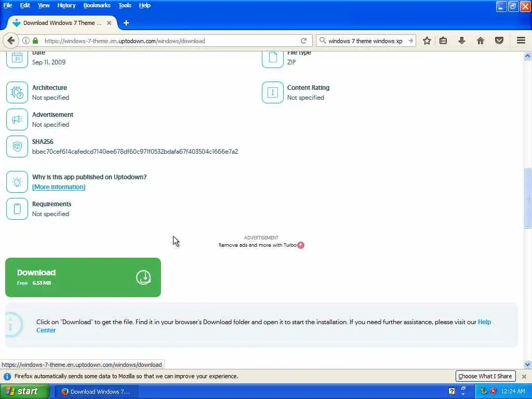Bookmark this page with the star icon
This screenshot has width=532, height=399.
[x=427, y=41]
